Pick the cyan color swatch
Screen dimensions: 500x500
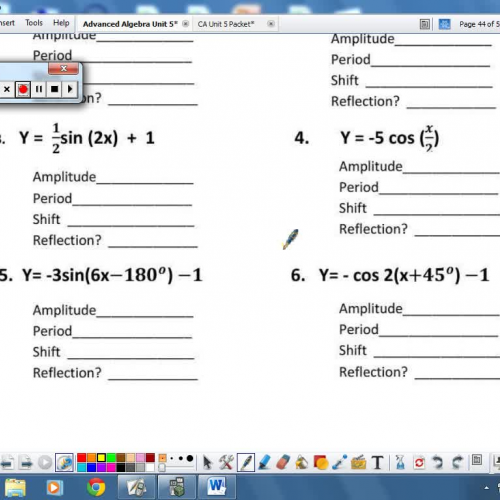click(x=82, y=467)
